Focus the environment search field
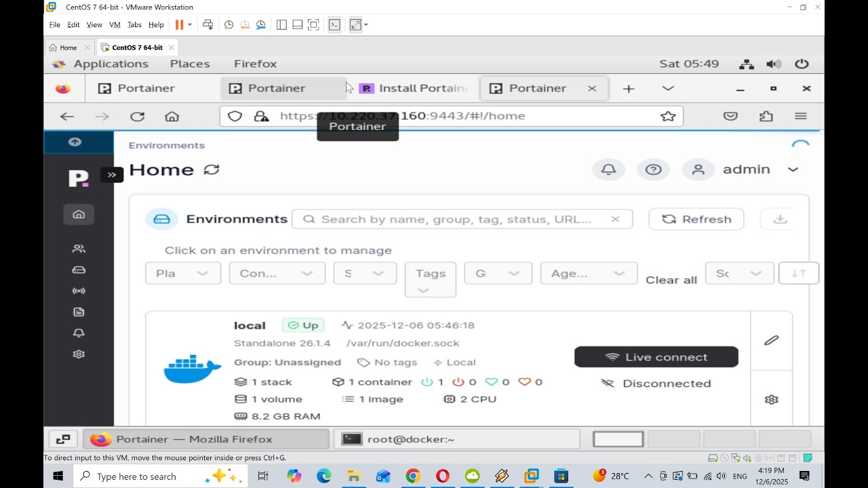The image size is (868, 488). pyautogui.click(x=462, y=219)
